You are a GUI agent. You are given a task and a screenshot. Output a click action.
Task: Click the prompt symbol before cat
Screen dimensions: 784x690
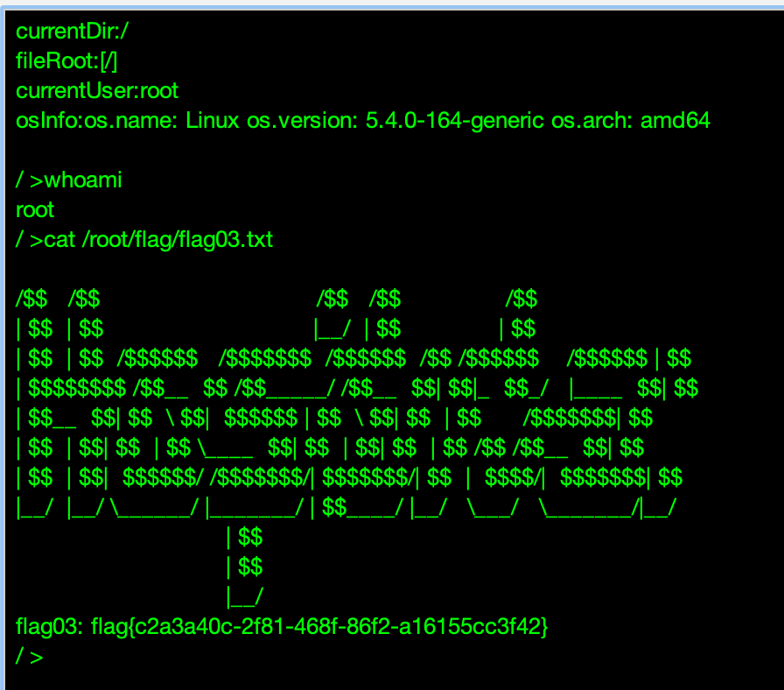point(28,240)
